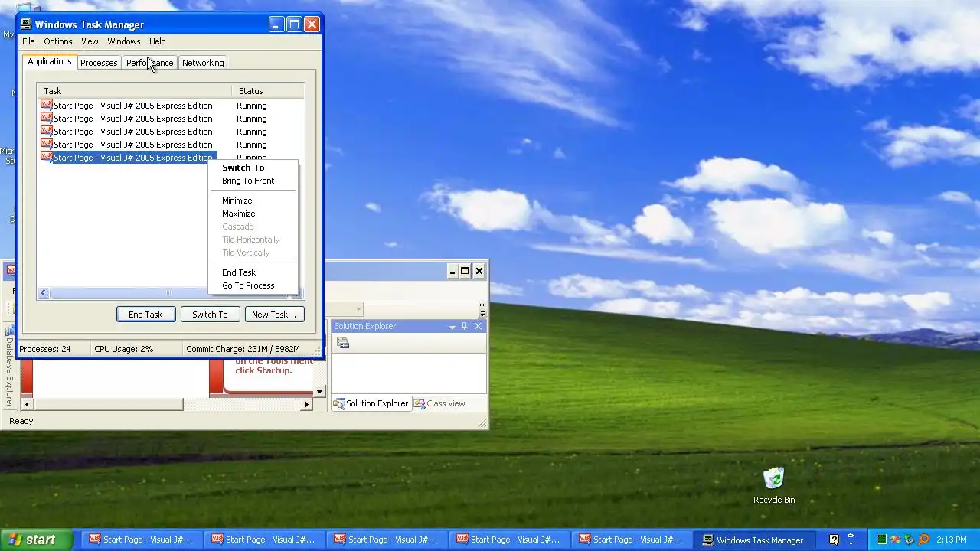Image resolution: width=980 pixels, height=551 pixels.
Task: Select the first Start Page task row
Action: pyautogui.click(x=171, y=105)
